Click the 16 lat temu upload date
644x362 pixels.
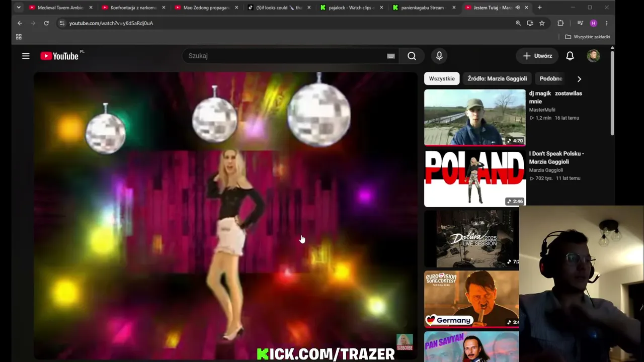coord(567,118)
